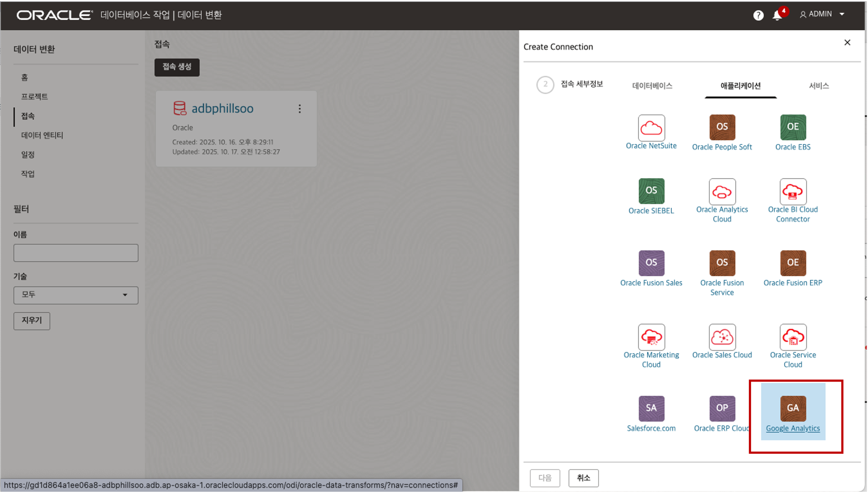Image resolution: width=868 pixels, height=493 pixels.
Task: Open the notifications bell icon
Action: click(777, 15)
